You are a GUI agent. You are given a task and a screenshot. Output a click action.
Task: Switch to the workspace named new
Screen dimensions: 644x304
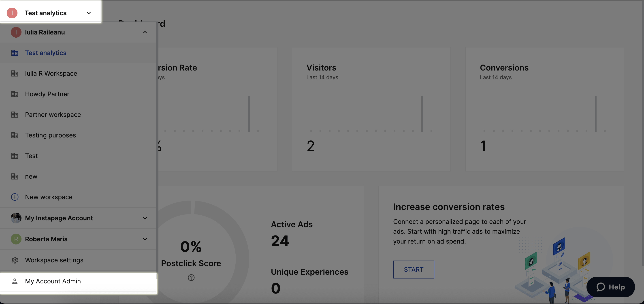pos(78,176)
